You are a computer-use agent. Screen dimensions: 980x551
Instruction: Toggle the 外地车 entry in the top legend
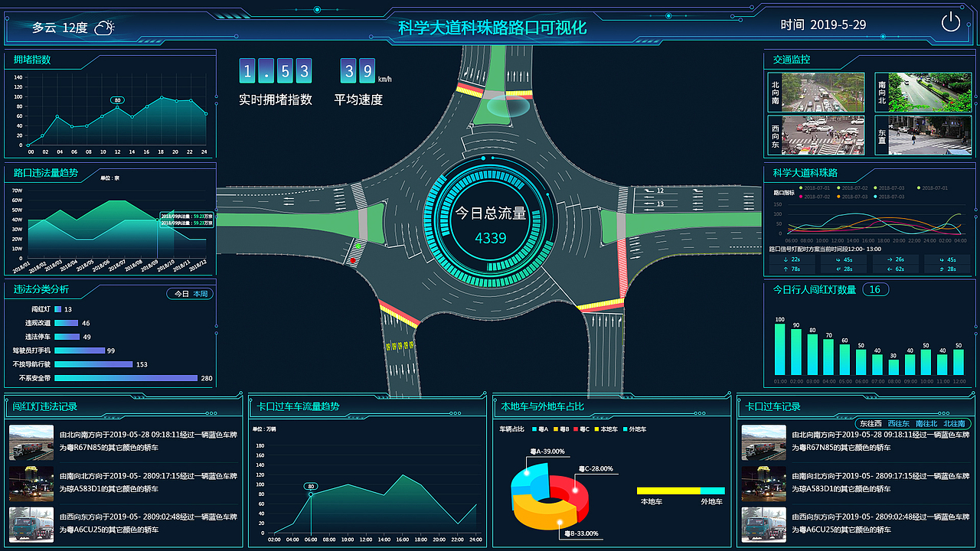[635, 429]
